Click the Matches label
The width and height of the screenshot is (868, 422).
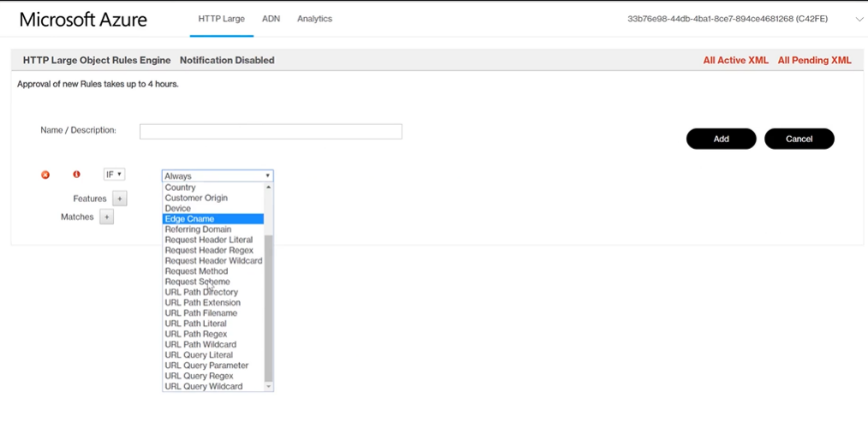[77, 217]
